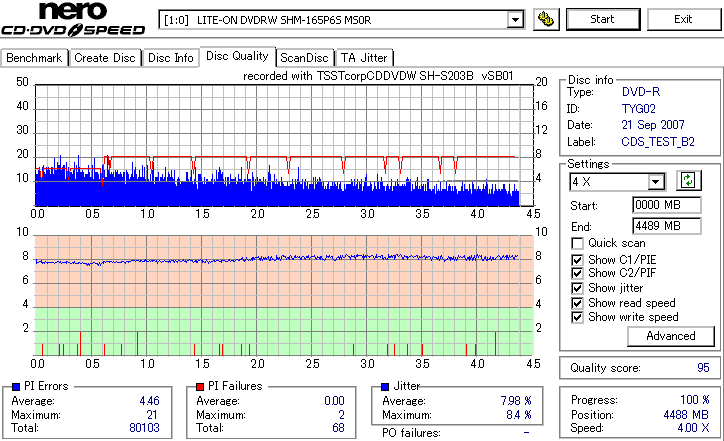This screenshot has height=441, width=724.
Task: Open the Create Disc tab
Action: 105,58
